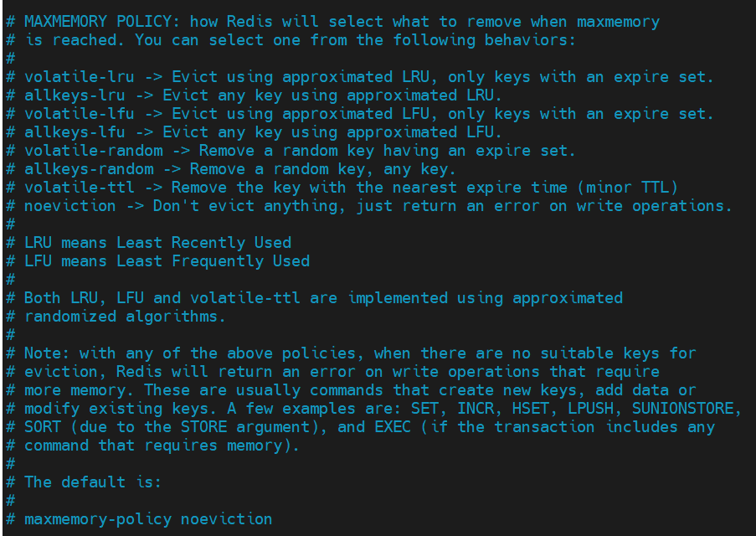Click the word SUNIONSTORE
Image resolution: width=756 pixels, height=536 pixels.
coord(682,409)
